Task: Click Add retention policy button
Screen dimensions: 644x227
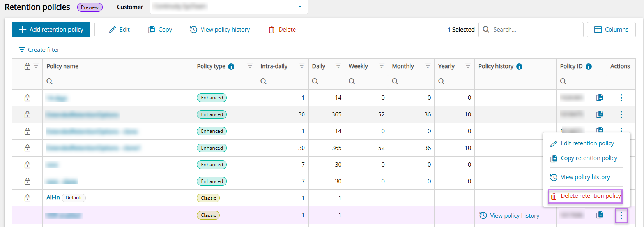Action: click(51, 30)
